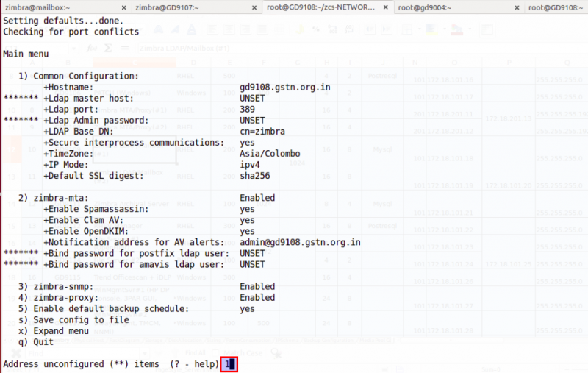Switch to the zimbra@GD9107:~ terminal tab
This screenshot has width=588, height=373.
167,7
